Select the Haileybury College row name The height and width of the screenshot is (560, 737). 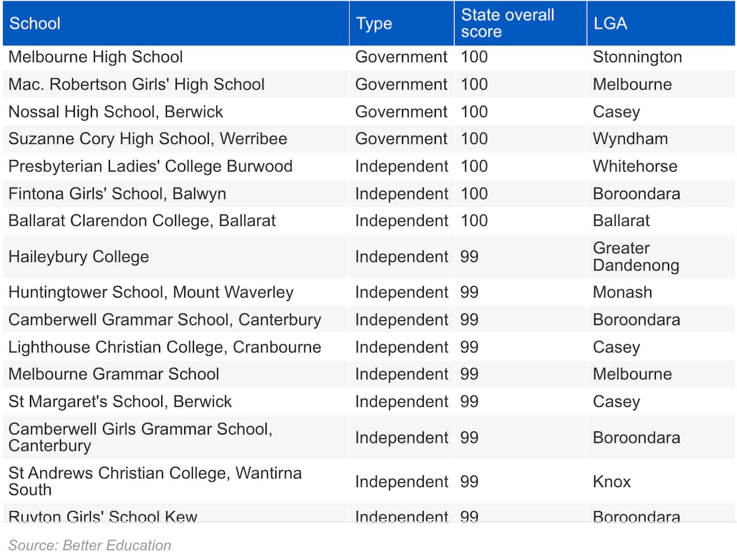point(79,257)
